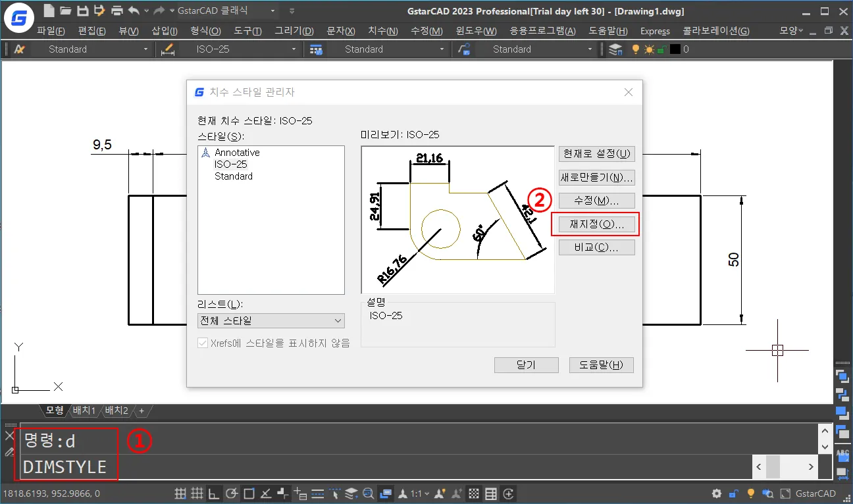Click the 재지정(O)... override button
The width and height of the screenshot is (853, 504).
pyautogui.click(x=596, y=224)
